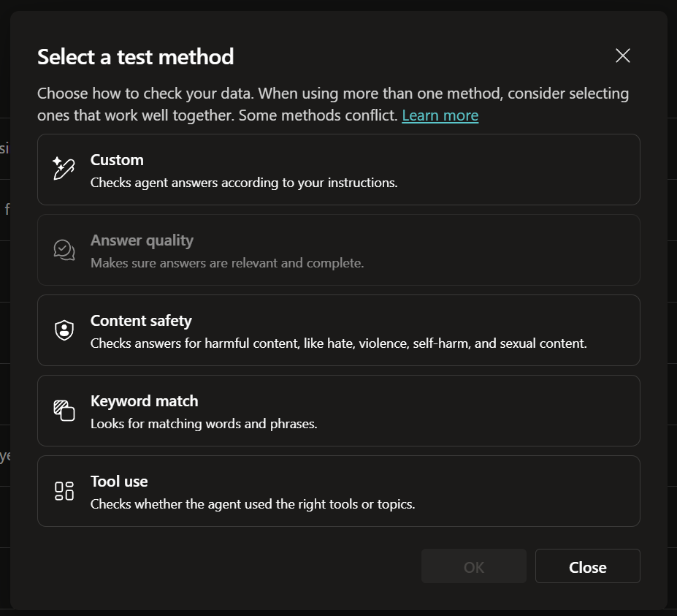The height and width of the screenshot is (616, 677).
Task: Click the 'Select a test method' heading
Action: (136, 56)
